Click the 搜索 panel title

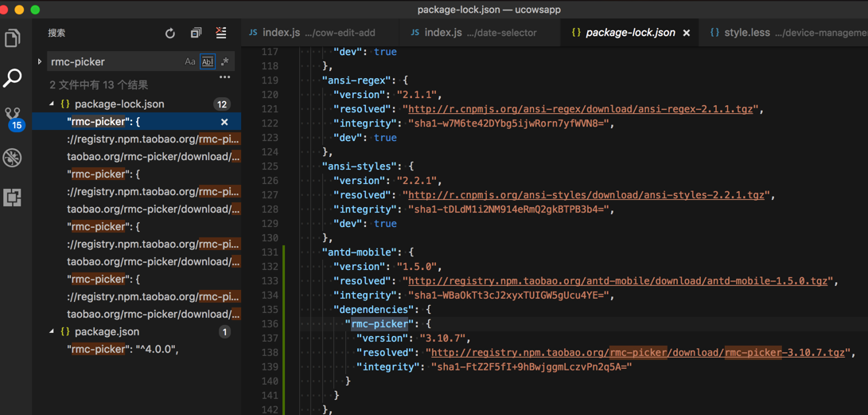point(56,33)
